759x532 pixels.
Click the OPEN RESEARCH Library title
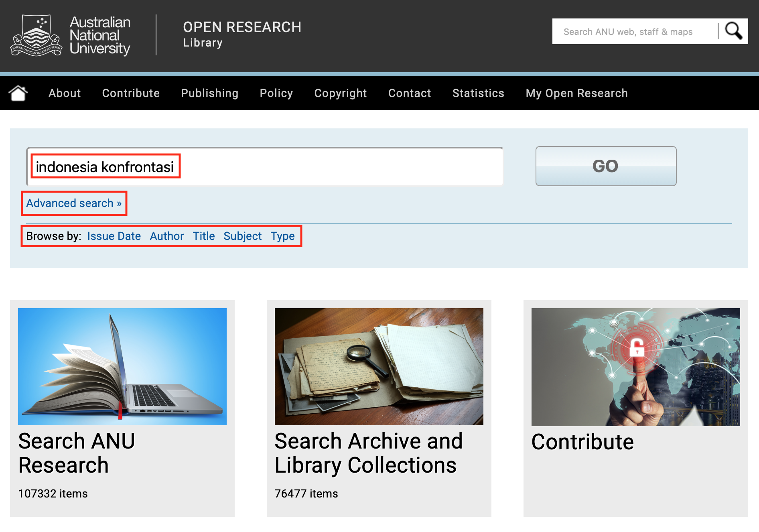coord(242,34)
